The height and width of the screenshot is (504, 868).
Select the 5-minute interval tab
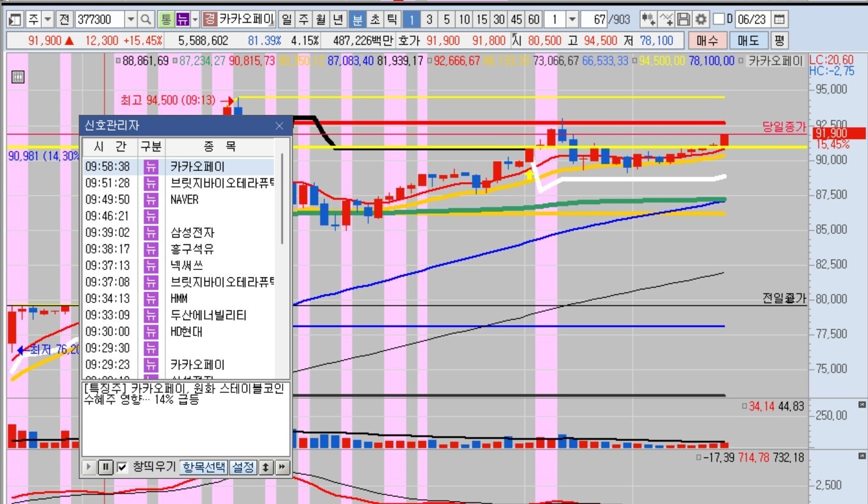click(447, 20)
